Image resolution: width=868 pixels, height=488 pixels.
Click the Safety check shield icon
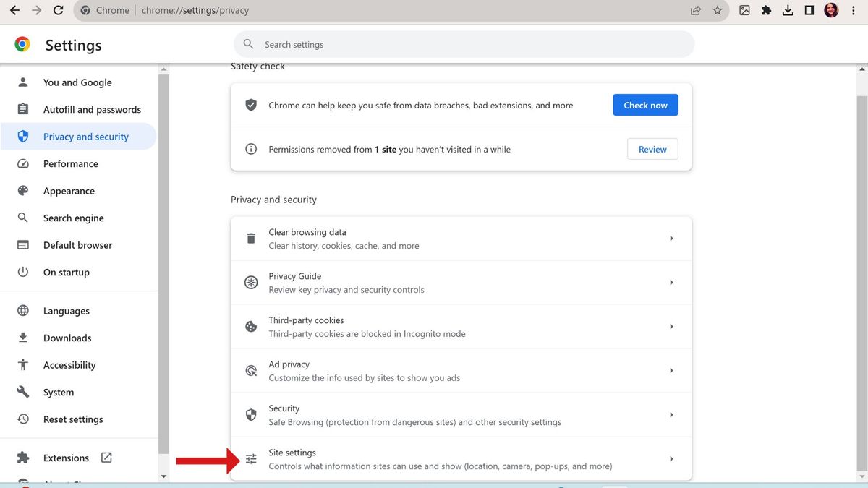(x=250, y=104)
